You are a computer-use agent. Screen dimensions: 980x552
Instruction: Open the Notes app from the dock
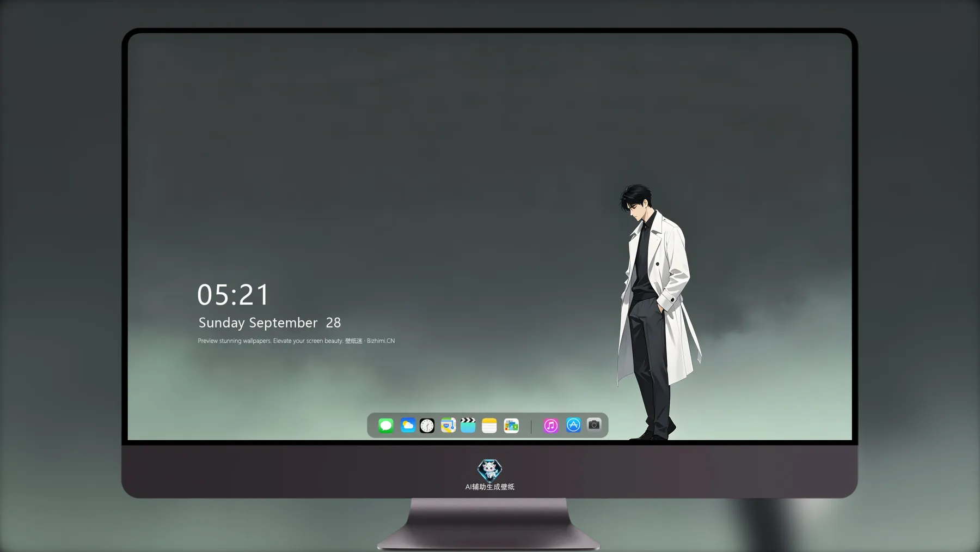[489, 426]
